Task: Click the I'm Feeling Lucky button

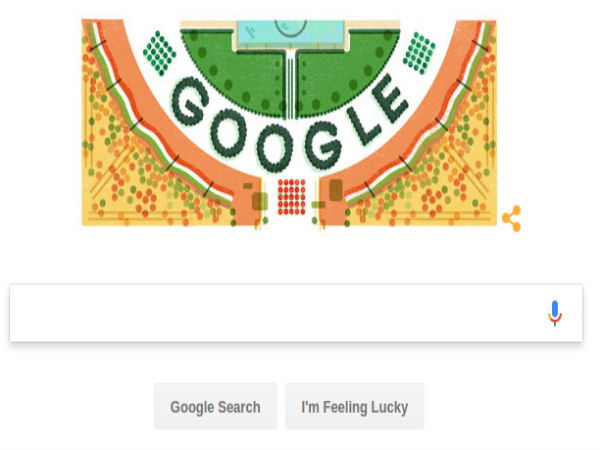Action: pos(355,406)
